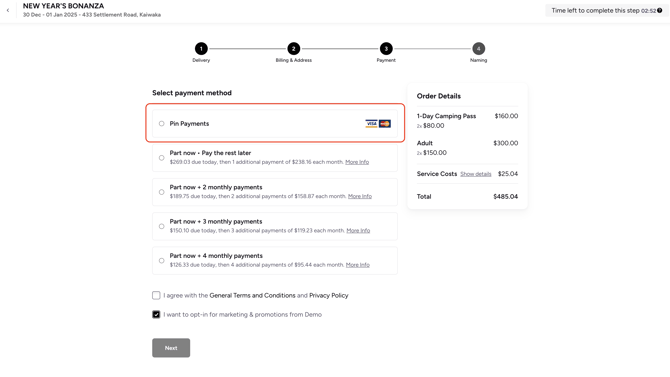The width and height of the screenshot is (670, 377).
Task: Go back using the top-left arrow
Action: click(x=8, y=10)
